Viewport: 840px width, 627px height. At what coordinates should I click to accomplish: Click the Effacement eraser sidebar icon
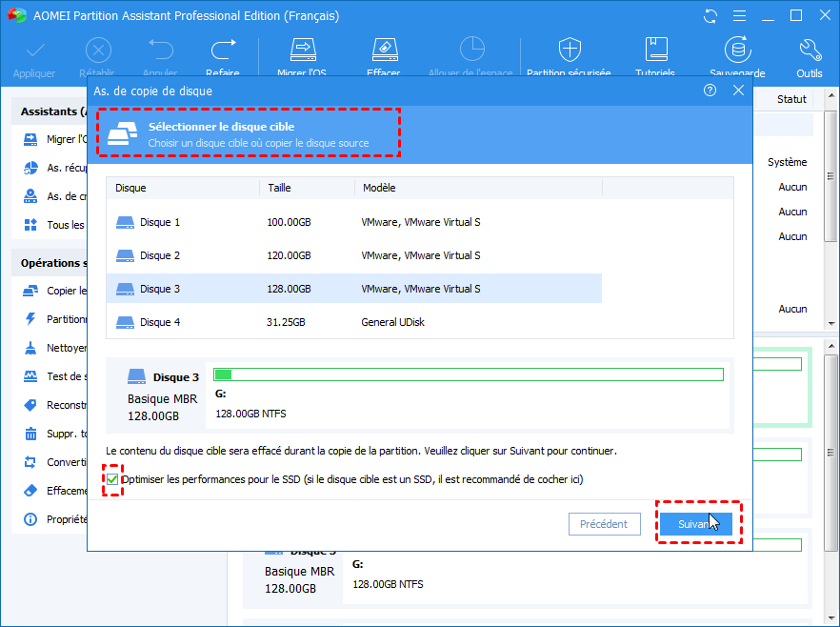(x=30, y=491)
